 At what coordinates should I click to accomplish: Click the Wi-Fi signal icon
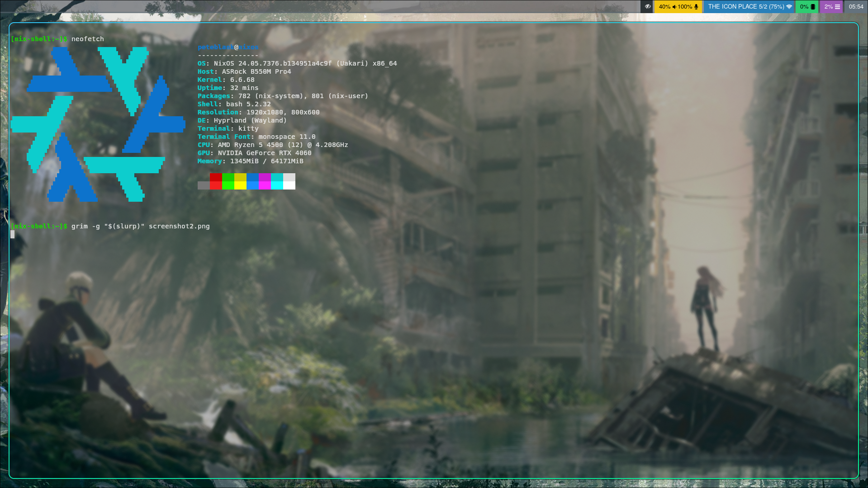[789, 7]
